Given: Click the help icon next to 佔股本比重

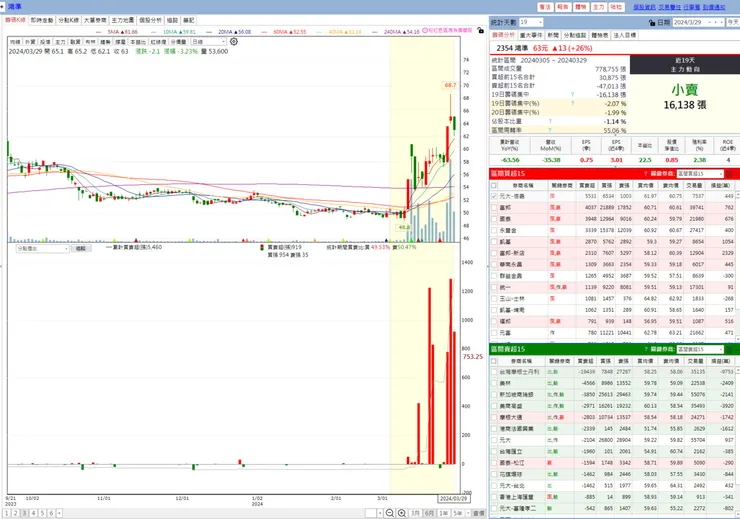Looking at the screenshot, I should point(550,121).
